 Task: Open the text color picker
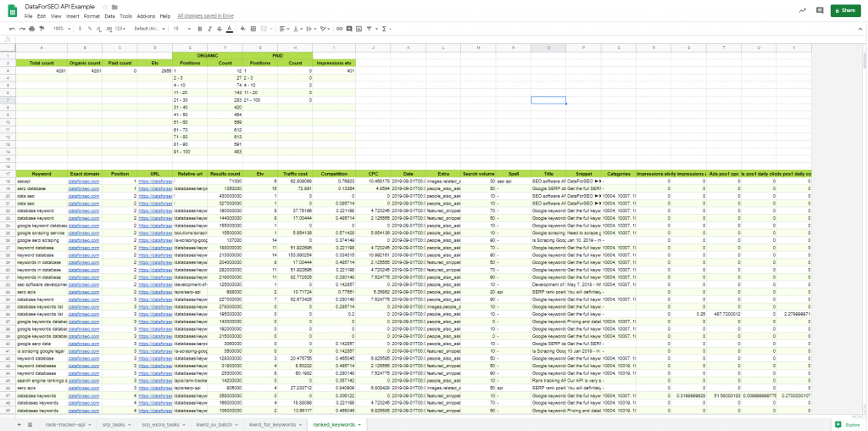point(229,29)
